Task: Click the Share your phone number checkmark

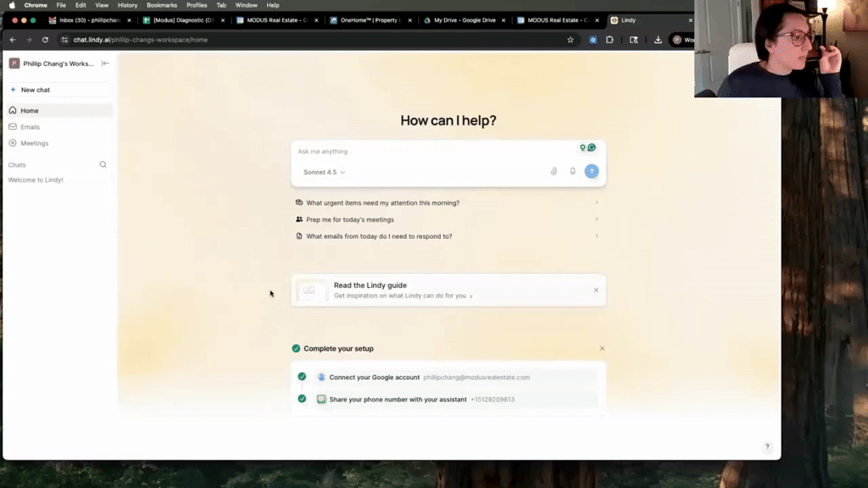Action: 302,399
